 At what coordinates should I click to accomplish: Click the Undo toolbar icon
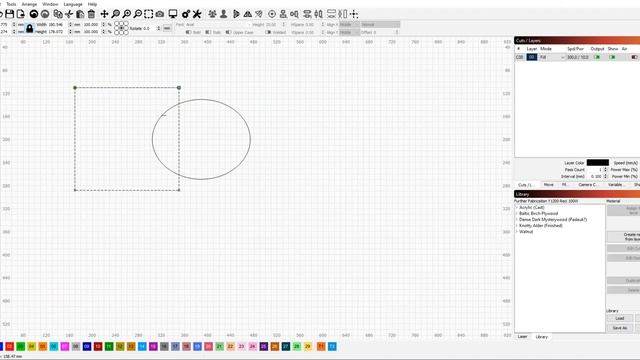click(34, 14)
